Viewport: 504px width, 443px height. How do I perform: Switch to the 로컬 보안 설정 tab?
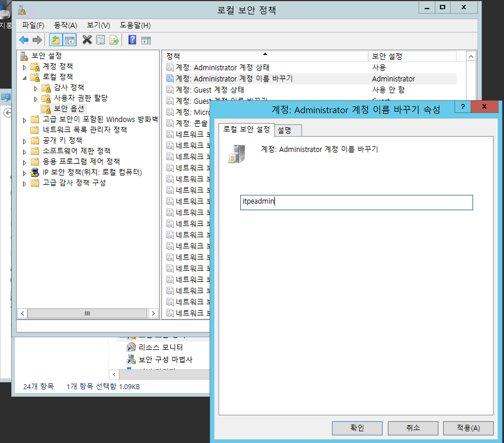[246, 129]
